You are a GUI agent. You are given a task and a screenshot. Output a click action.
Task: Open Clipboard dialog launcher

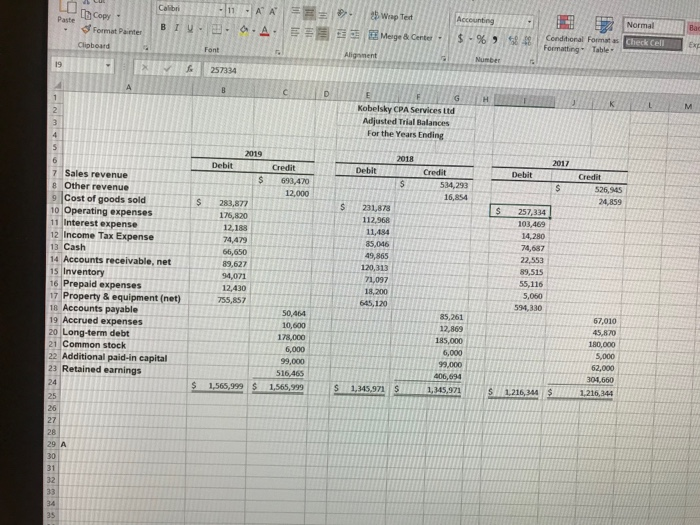pos(145,47)
